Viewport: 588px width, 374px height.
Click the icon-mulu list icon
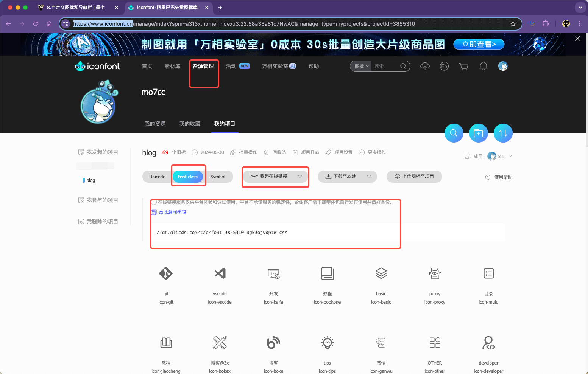tap(488, 273)
